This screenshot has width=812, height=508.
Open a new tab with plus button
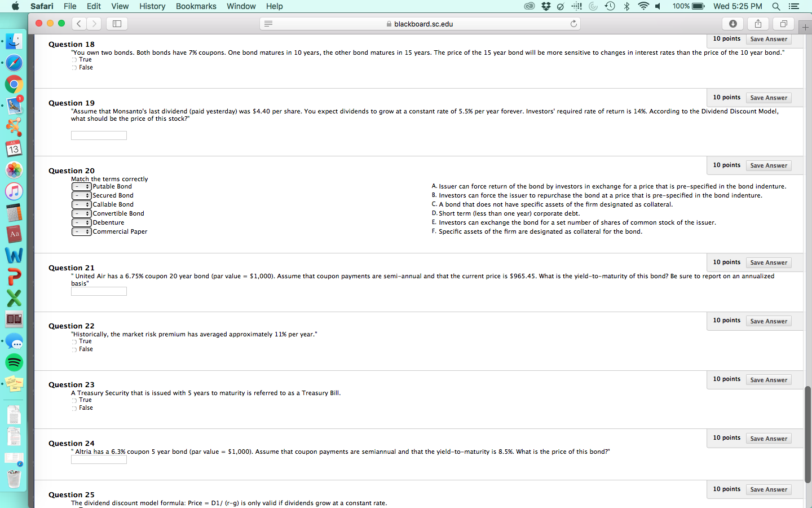point(805,27)
